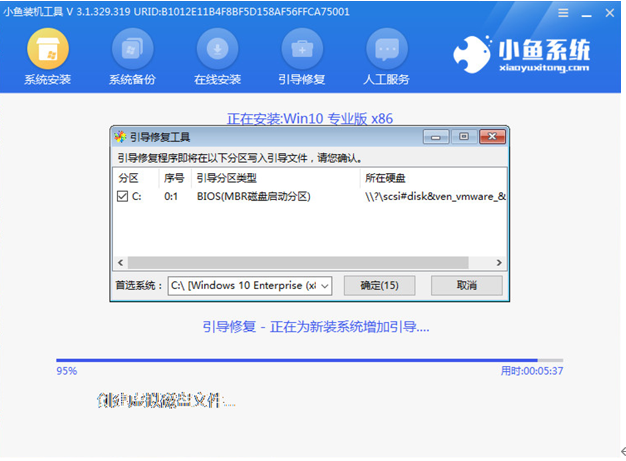Minimize the 引导修复工具 dialog
Image resolution: width=626 pixels, height=461 pixels.
[x=436, y=137]
